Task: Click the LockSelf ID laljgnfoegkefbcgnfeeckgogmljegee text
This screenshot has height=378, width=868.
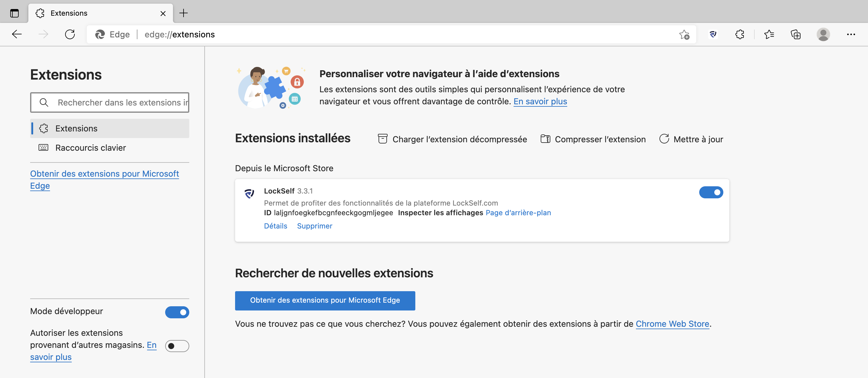Action: point(329,213)
